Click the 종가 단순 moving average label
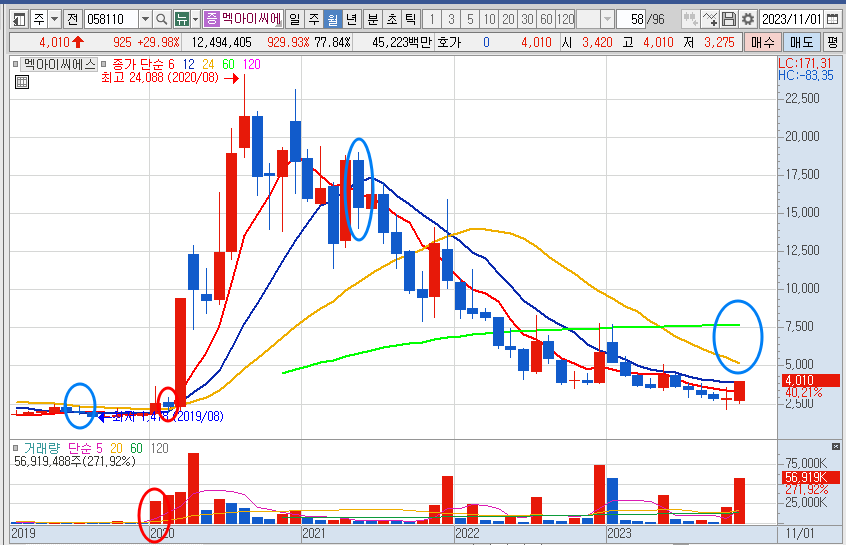 tap(138, 65)
